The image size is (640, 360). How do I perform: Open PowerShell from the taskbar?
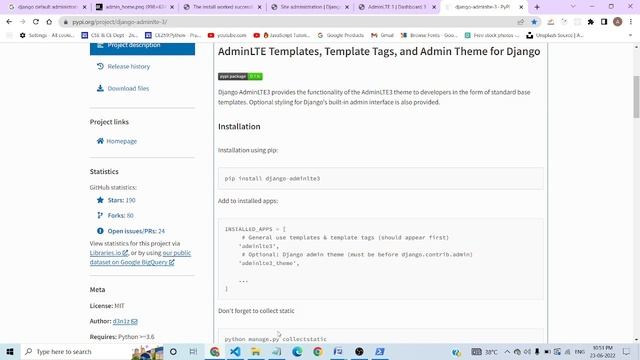click(x=380, y=351)
